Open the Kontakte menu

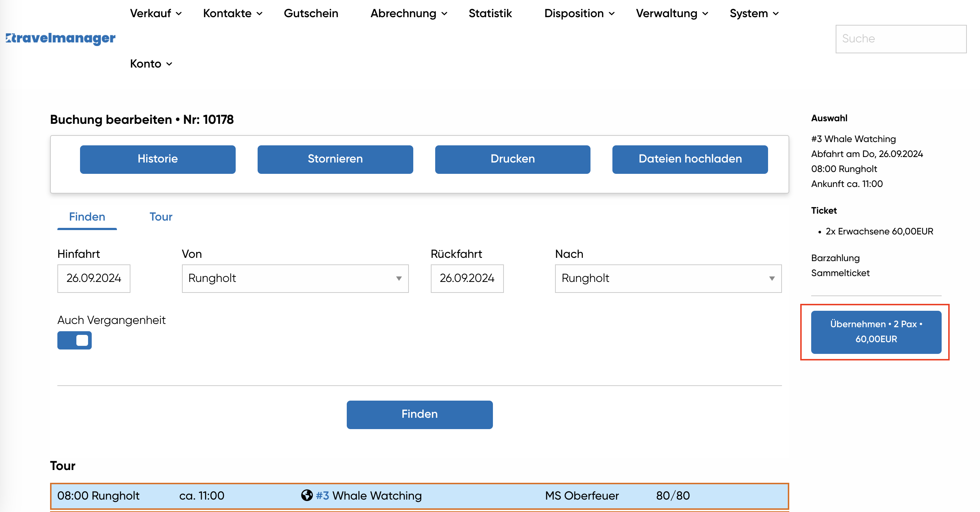[x=233, y=13]
